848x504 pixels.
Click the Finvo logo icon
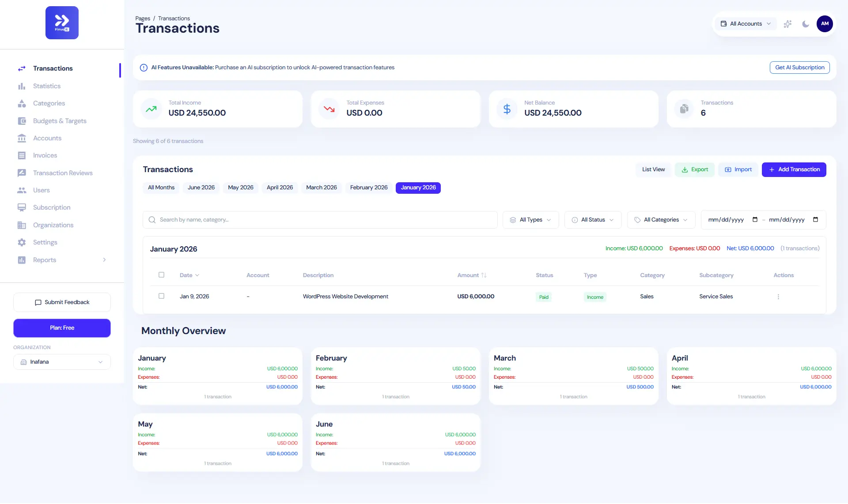click(x=62, y=23)
